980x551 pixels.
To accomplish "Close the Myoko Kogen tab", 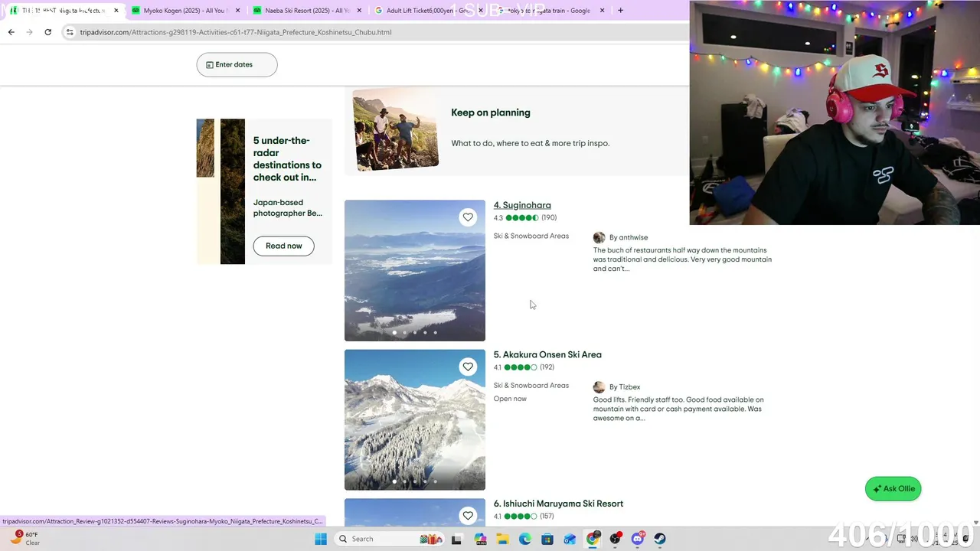I will coord(237,11).
